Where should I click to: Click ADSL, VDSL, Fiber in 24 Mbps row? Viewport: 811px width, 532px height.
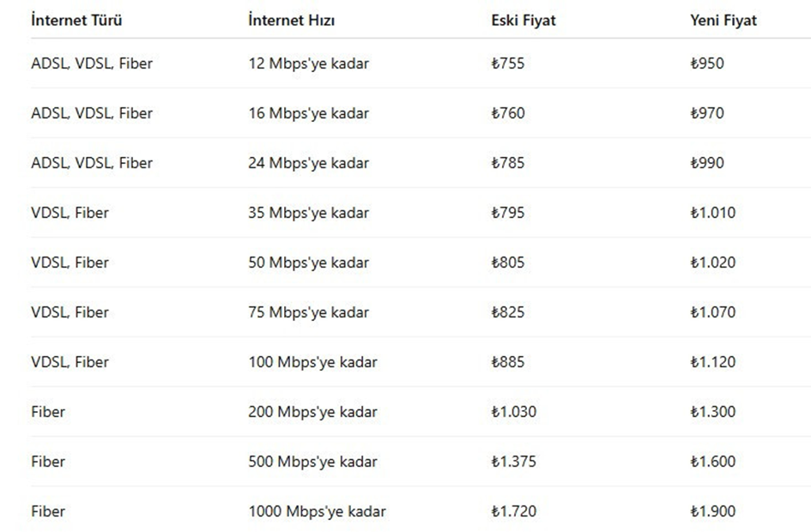pyautogui.click(x=92, y=163)
